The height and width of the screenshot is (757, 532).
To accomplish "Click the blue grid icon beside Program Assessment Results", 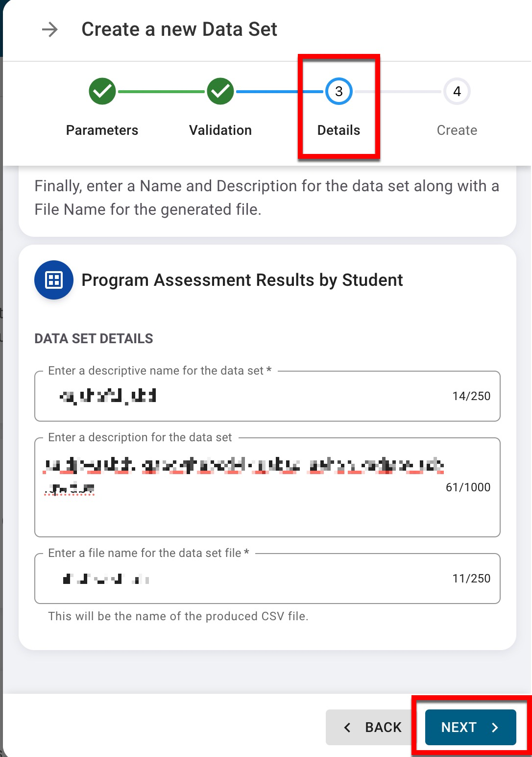I will tap(53, 280).
